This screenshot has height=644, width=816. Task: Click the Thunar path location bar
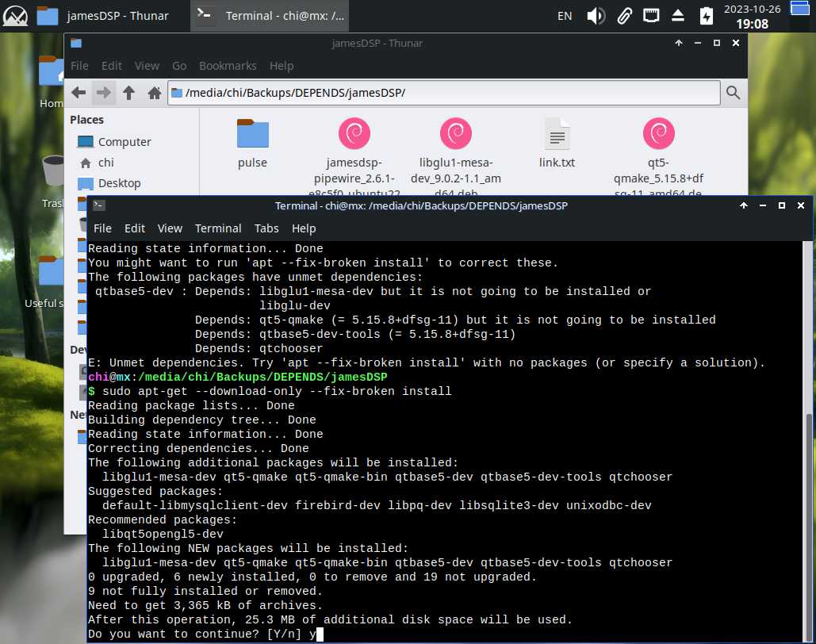point(444,93)
